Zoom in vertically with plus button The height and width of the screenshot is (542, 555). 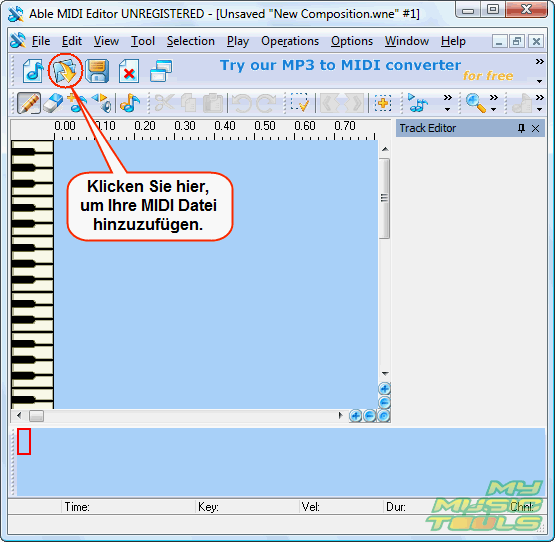coord(384,389)
